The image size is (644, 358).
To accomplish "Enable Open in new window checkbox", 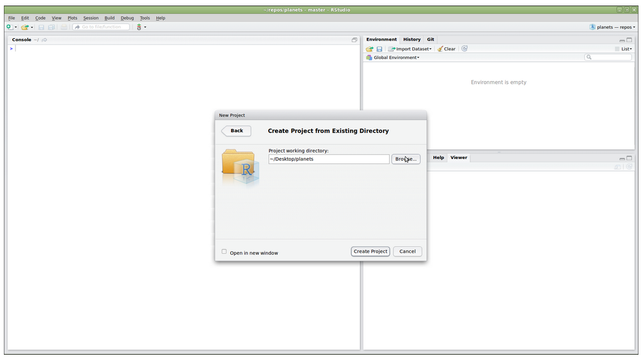I will coord(224,252).
